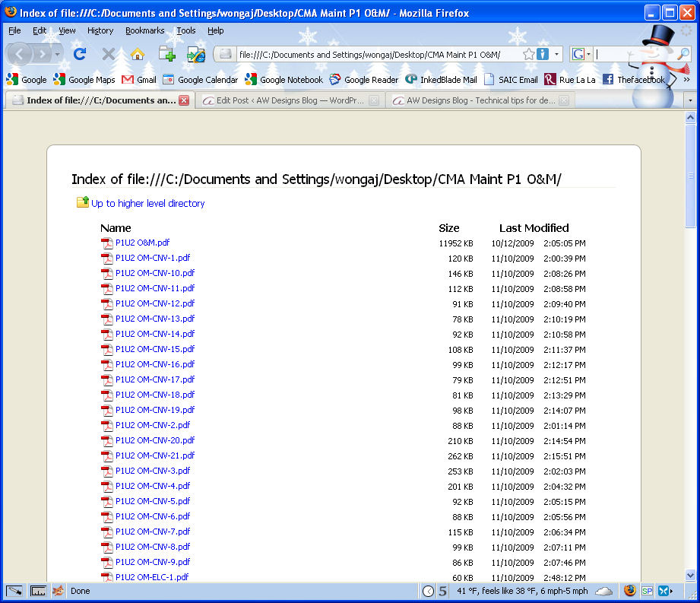700x603 pixels.
Task: Open the File menu
Action: point(14,30)
